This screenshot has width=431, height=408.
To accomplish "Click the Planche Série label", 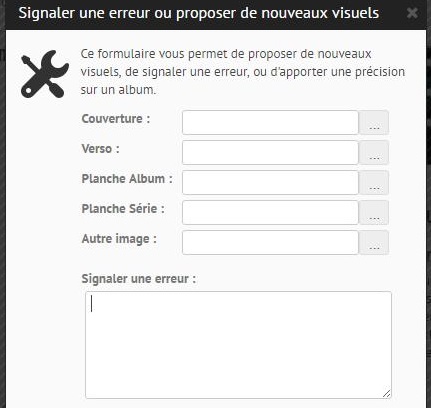I will point(123,209).
